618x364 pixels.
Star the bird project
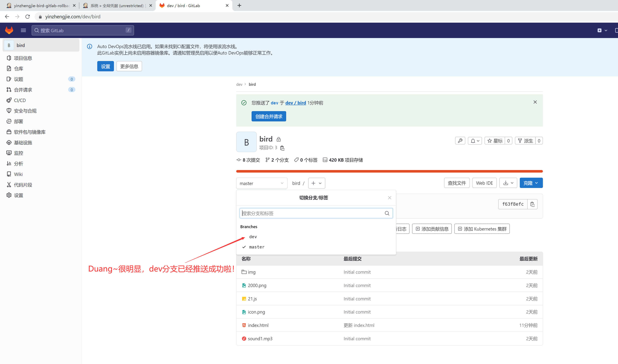(495, 141)
